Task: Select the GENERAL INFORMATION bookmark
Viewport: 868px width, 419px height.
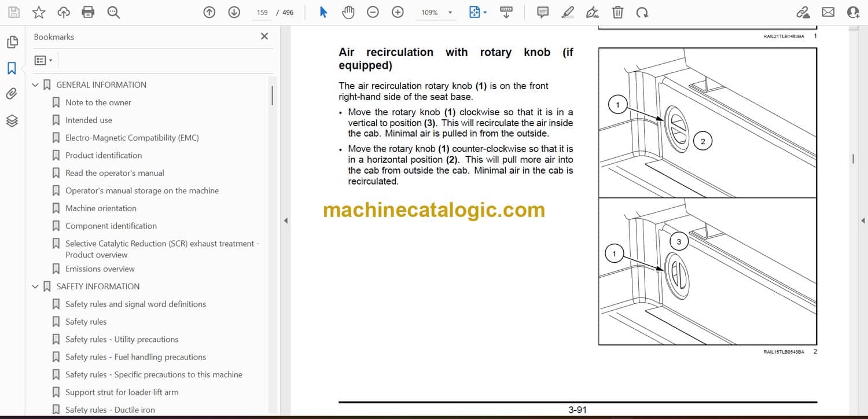Action: (x=101, y=85)
